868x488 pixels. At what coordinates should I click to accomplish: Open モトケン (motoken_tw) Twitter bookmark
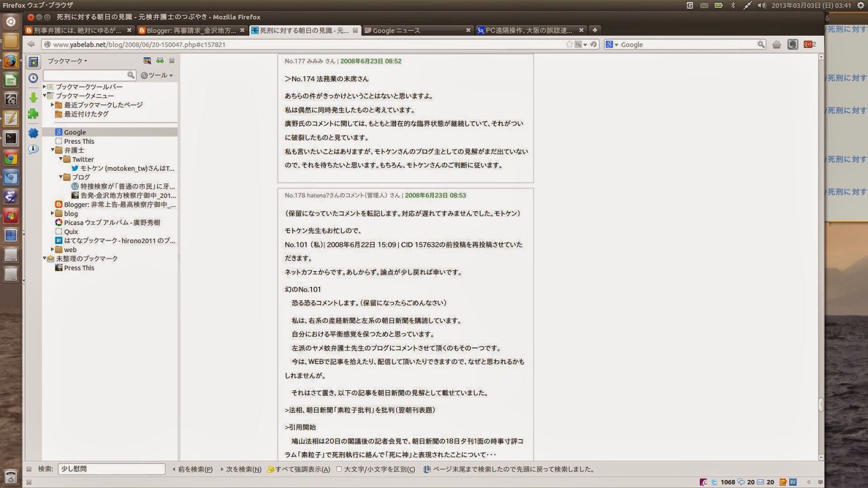coord(123,168)
